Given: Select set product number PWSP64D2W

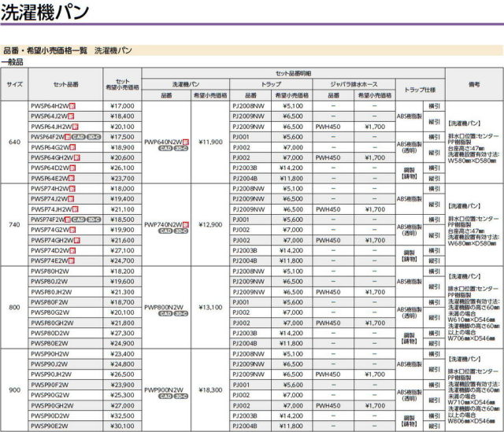Looking at the screenshot, I should (x=50, y=168).
